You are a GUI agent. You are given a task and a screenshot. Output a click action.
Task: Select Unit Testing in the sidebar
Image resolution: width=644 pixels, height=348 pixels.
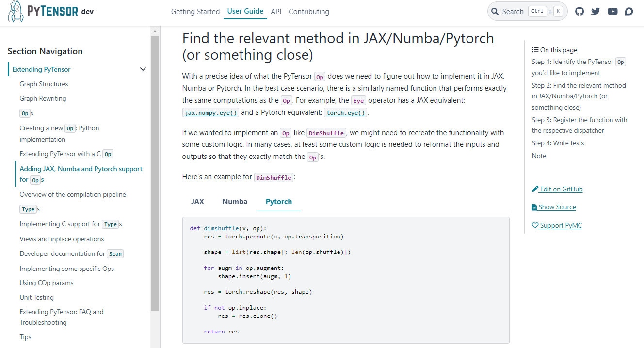point(36,297)
